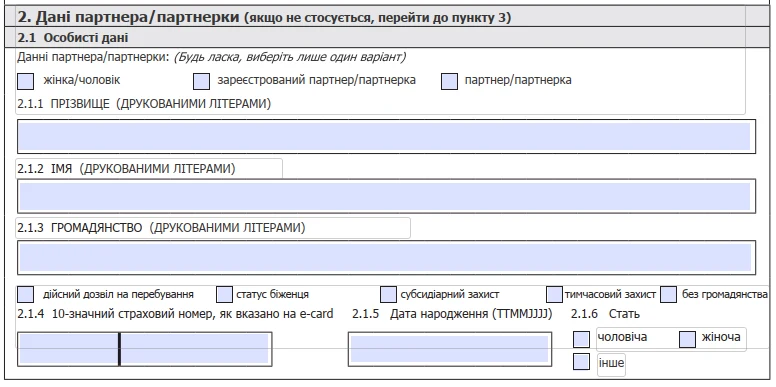Click first part of insurance number field
This screenshot has height=387, width=776.
[68, 349]
